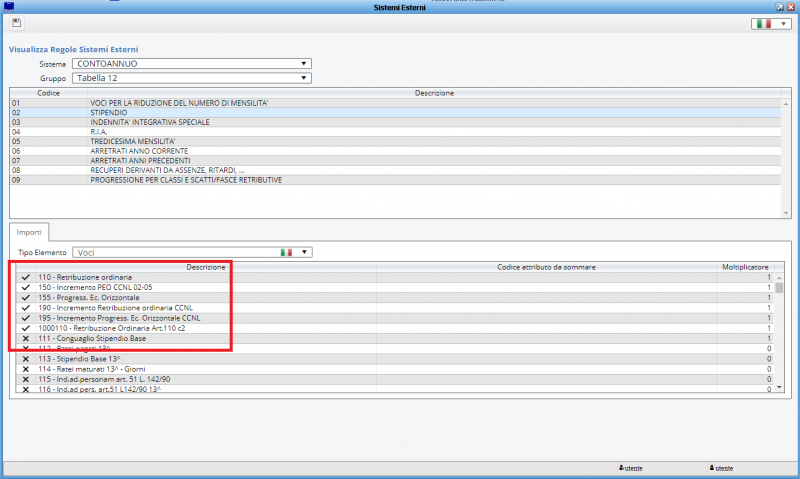Toggle X mark for 114 Ratei maturati 13^
The width and height of the screenshot is (800, 479).
coord(26,369)
